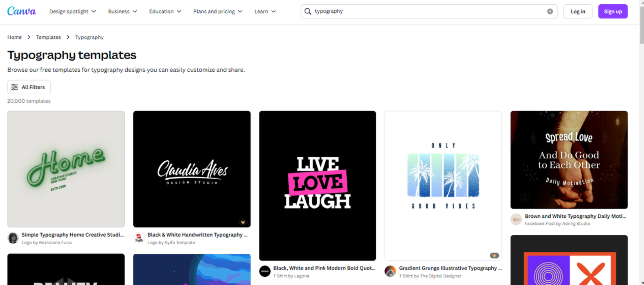Click crown icon on Claudia Alves template
The image size is (644, 285).
coord(243,222)
